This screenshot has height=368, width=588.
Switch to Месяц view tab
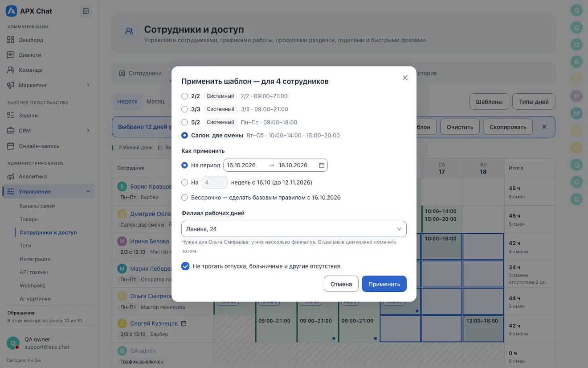pyautogui.click(x=155, y=101)
